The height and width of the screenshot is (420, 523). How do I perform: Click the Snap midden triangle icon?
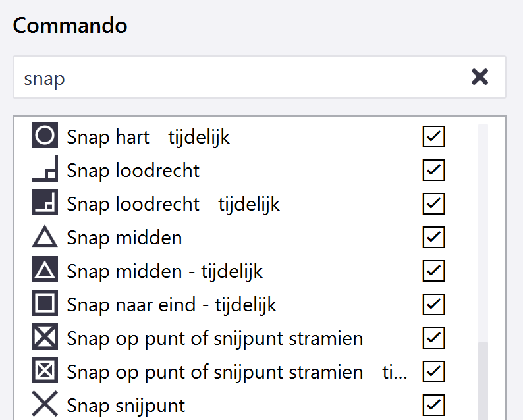[45, 237]
